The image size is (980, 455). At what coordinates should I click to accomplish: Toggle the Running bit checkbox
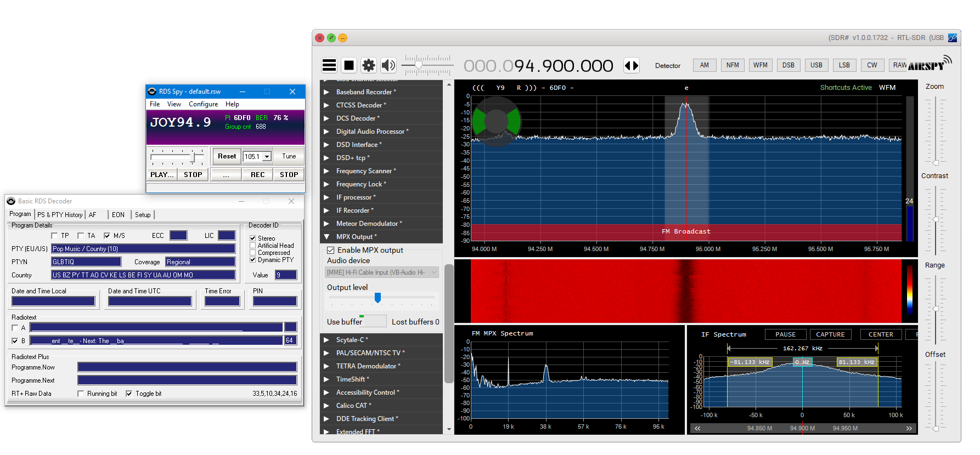tap(81, 394)
